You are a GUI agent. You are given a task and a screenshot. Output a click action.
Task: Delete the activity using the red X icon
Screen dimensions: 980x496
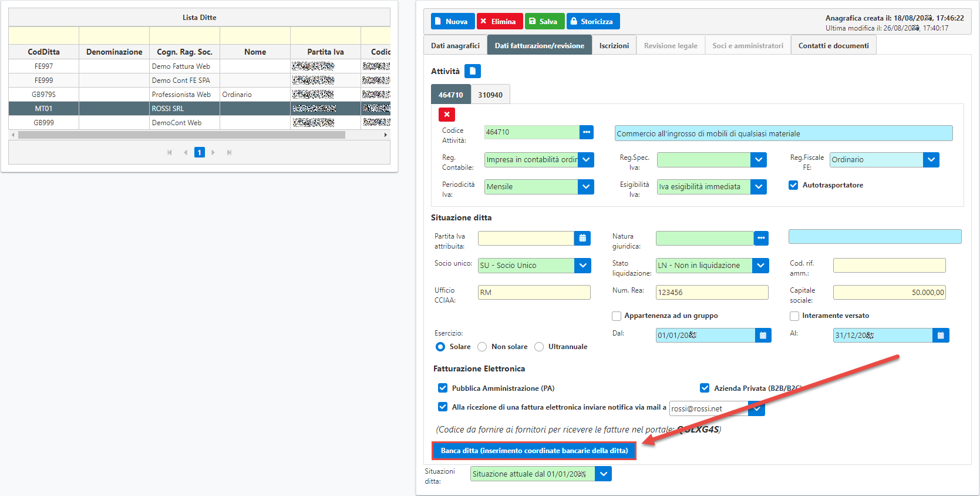tap(447, 115)
